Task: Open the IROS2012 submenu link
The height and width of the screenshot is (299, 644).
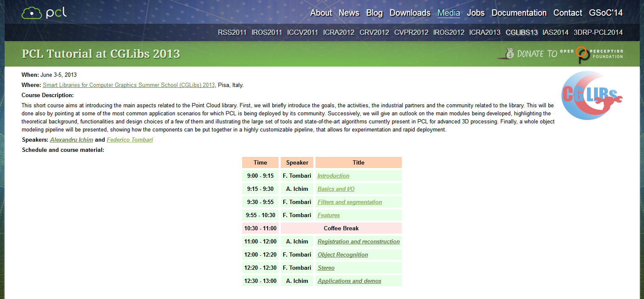Action: (x=449, y=32)
